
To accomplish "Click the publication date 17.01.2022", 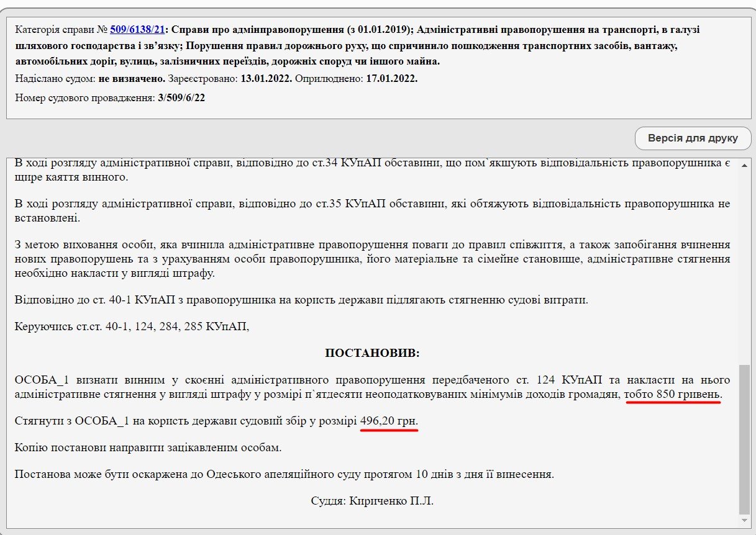I will (x=391, y=79).
